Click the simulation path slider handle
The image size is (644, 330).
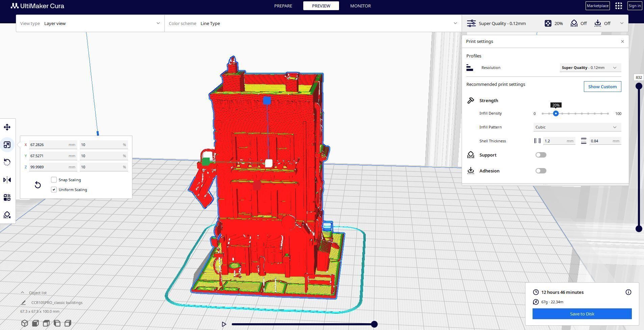coord(374,324)
